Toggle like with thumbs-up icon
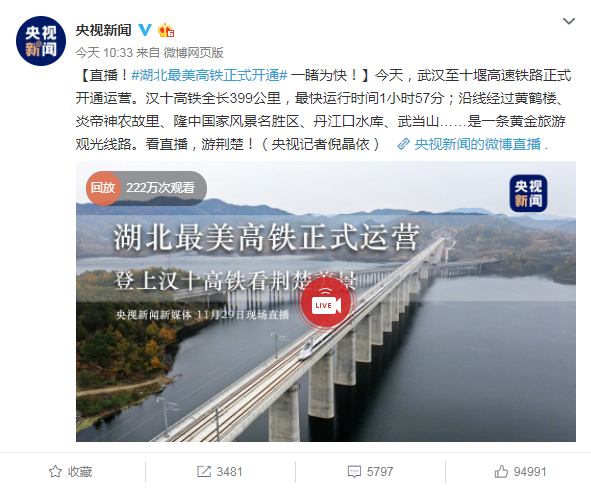The image size is (591, 489). pos(501,472)
